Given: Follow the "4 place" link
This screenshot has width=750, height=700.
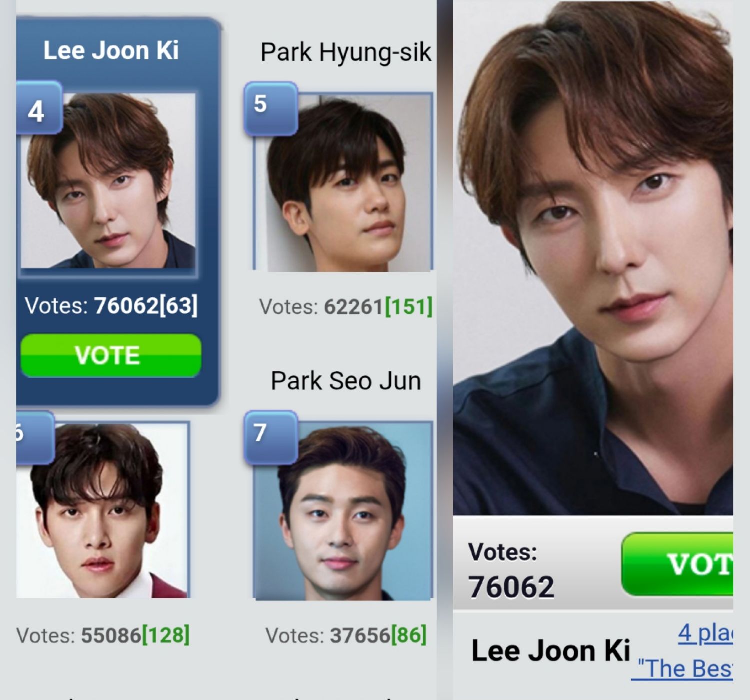Looking at the screenshot, I should tap(705, 633).
